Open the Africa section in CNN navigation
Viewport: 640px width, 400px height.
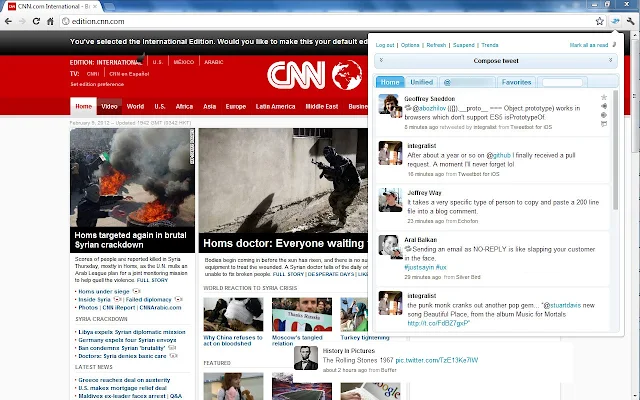pos(184,107)
